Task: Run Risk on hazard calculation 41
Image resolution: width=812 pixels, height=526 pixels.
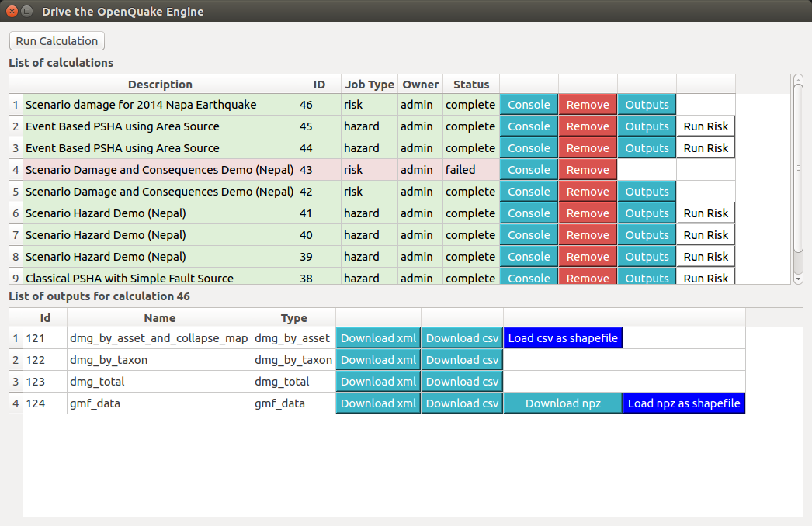Action: coord(706,213)
